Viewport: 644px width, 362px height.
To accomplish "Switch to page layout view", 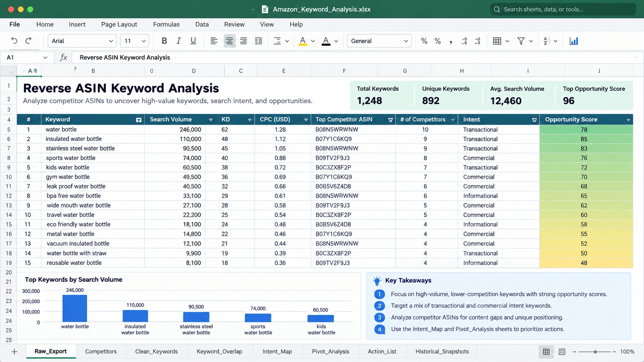I will point(562,352).
